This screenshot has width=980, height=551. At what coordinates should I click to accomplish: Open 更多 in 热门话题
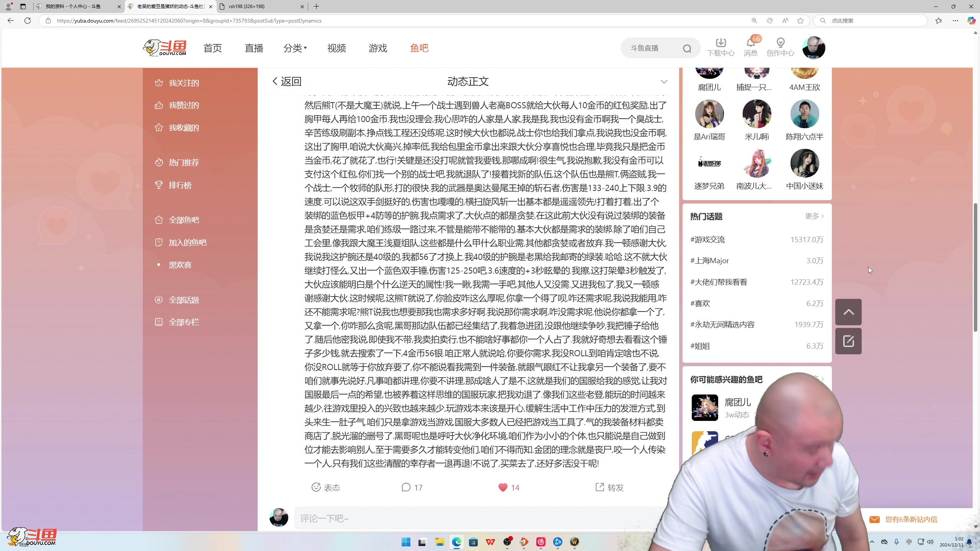(x=814, y=216)
